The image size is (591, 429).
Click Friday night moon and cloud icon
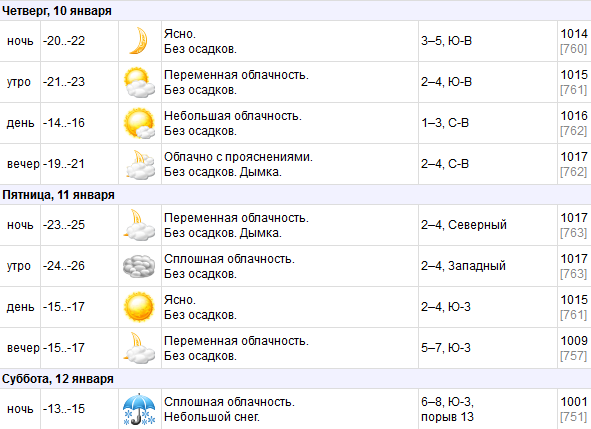139,225
